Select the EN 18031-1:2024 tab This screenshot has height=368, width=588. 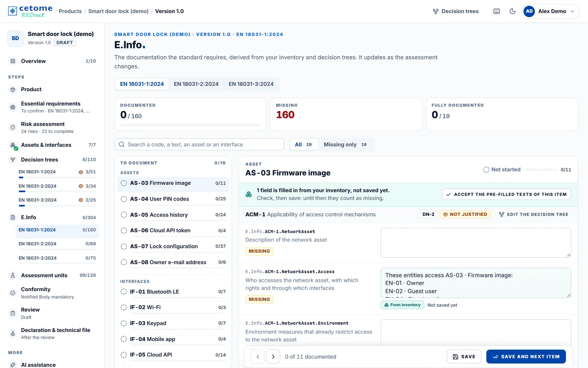click(142, 84)
